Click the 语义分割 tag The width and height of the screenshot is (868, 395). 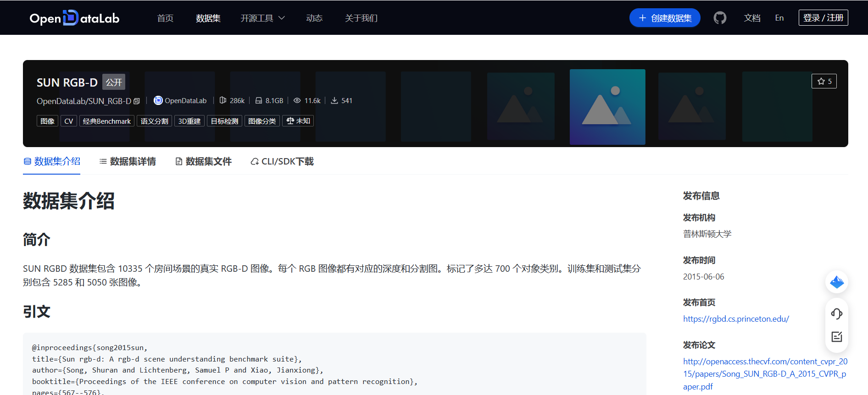(x=155, y=121)
